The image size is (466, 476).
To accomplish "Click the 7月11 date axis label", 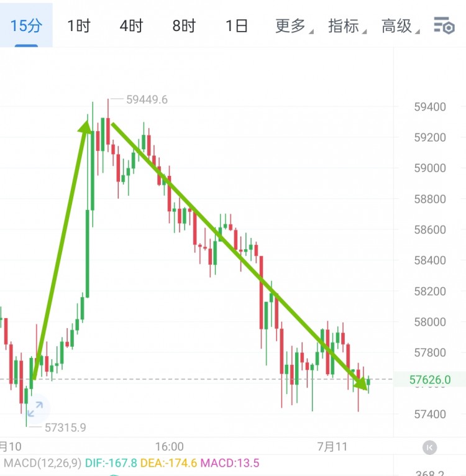I will (332, 447).
